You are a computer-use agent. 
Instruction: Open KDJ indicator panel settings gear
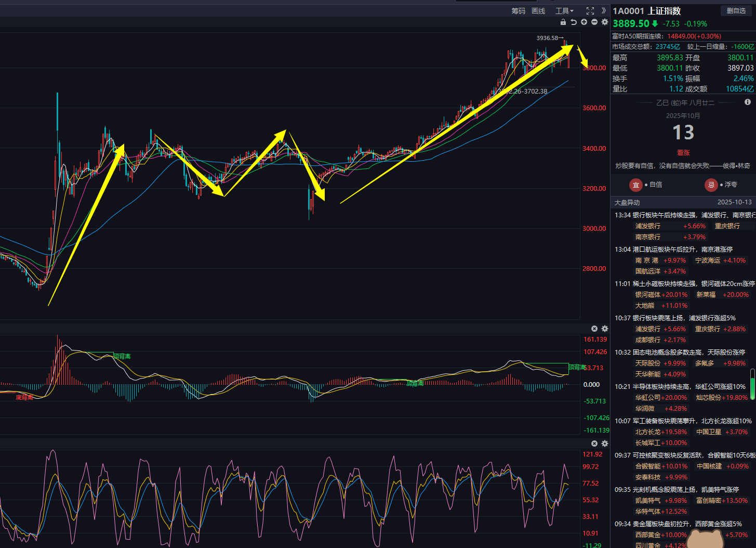point(605,443)
